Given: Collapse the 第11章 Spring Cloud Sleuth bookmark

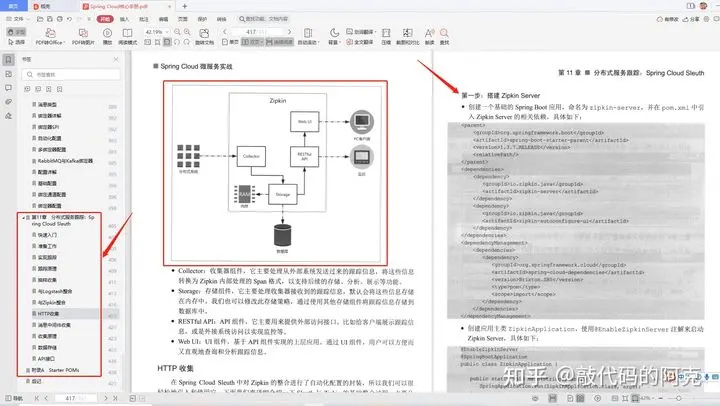Looking at the screenshot, I should [x=23, y=217].
